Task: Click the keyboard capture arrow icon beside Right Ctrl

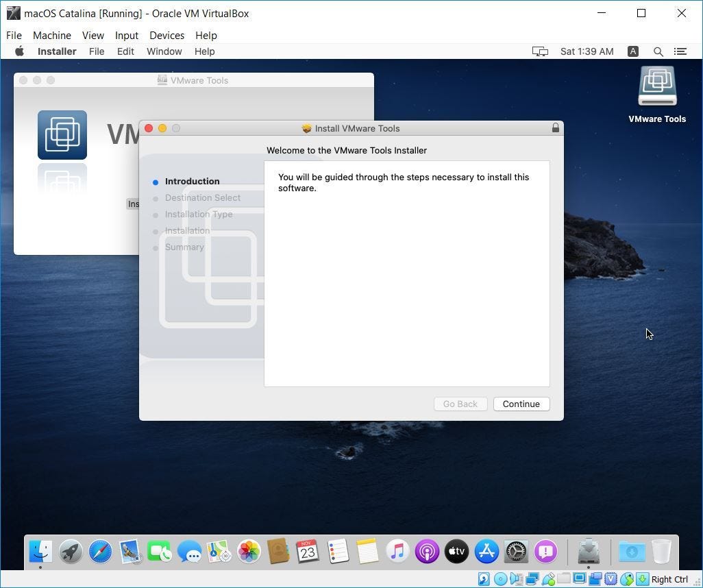Action: 643,579
